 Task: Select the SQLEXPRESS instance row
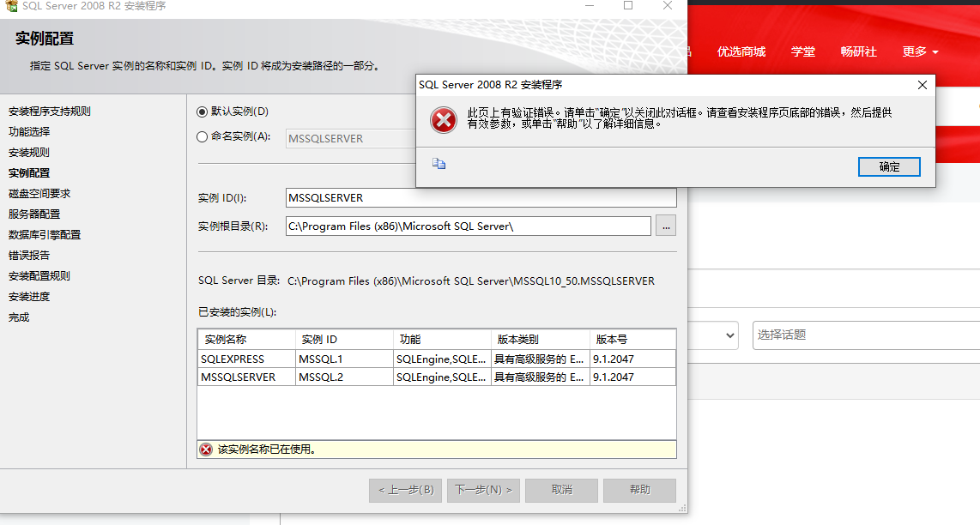(436, 359)
